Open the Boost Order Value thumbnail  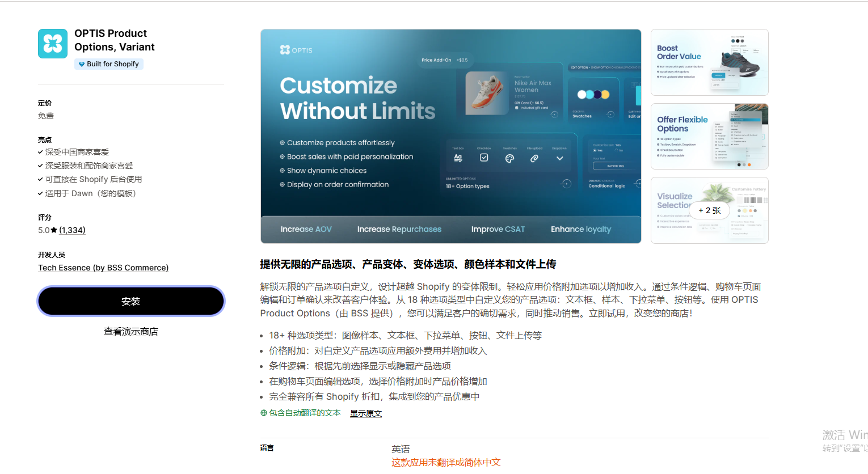710,62
